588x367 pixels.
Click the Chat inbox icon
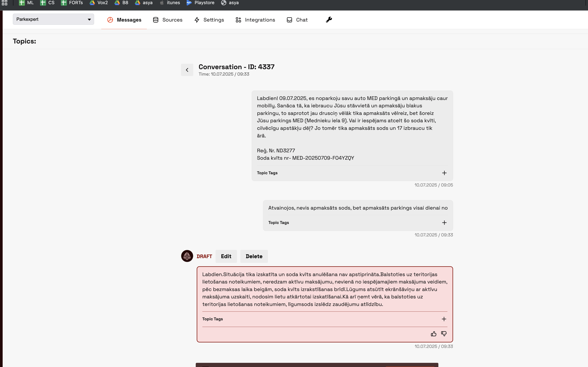[x=289, y=20]
